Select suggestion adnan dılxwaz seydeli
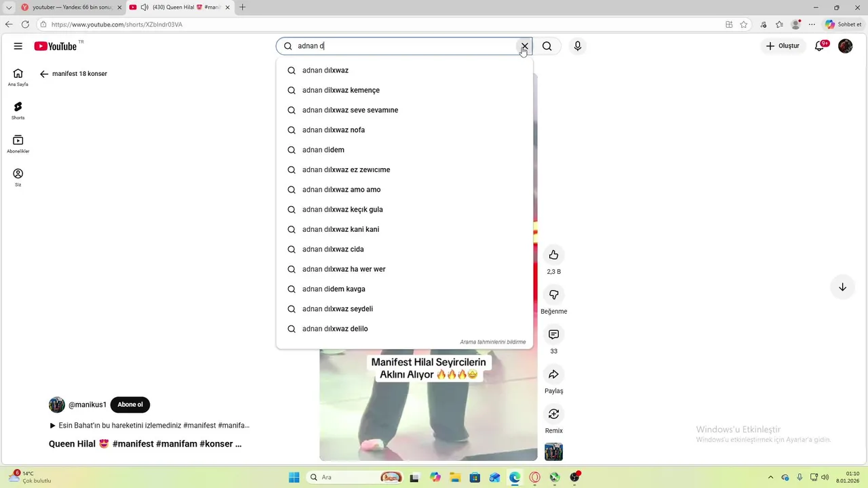The height and width of the screenshot is (488, 868). [404, 309]
